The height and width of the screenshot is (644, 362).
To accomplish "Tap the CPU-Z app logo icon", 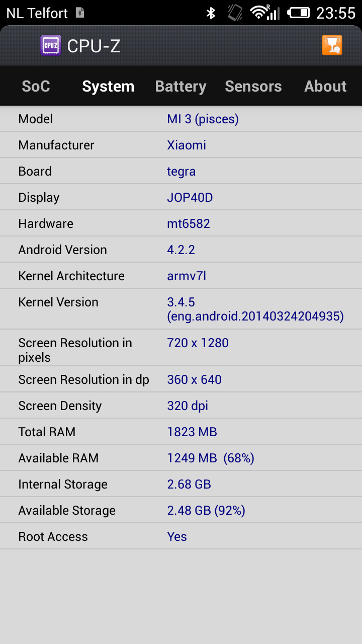I will coord(51,46).
